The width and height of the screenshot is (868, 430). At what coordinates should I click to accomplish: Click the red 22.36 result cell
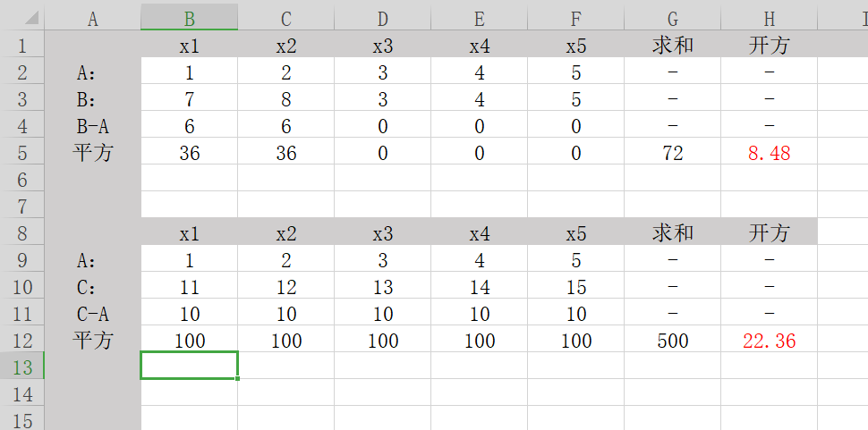pos(769,340)
